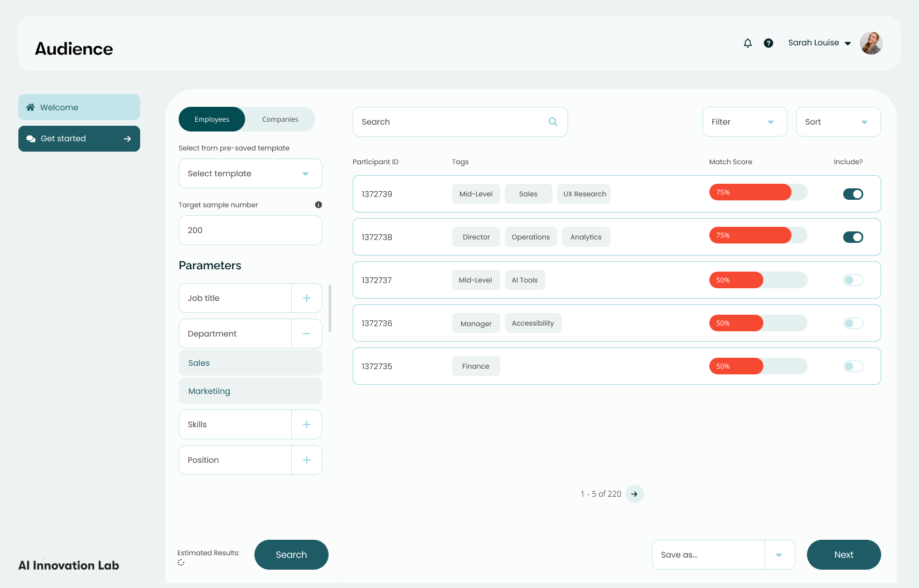Open the Select template dropdown
Image resolution: width=919 pixels, height=588 pixels.
250,173
